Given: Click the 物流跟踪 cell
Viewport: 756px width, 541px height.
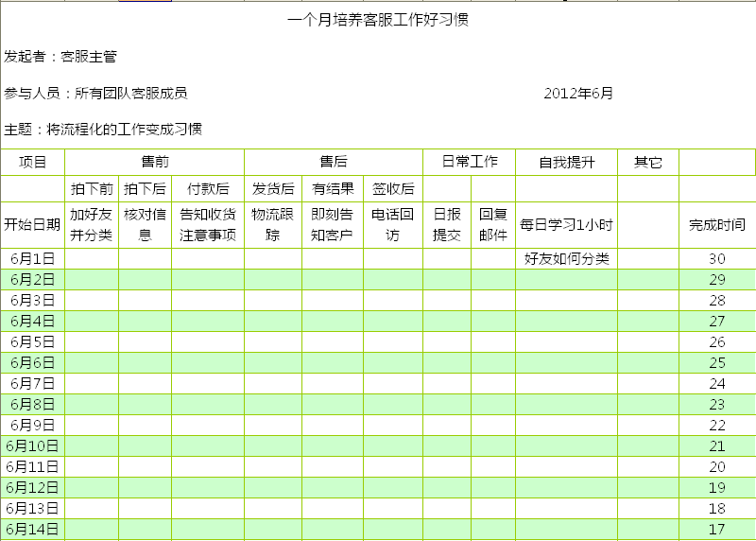Looking at the screenshot, I should 273,225.
